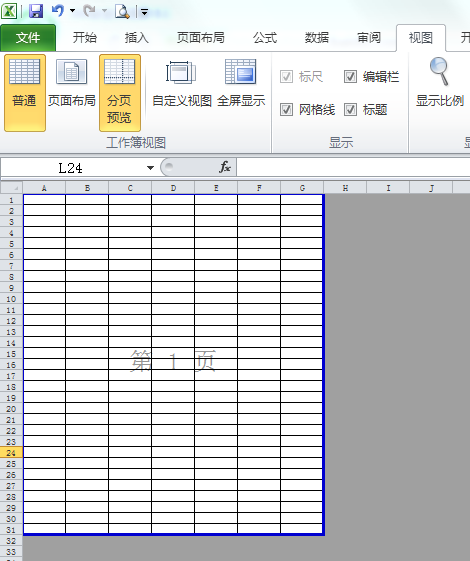Select column D header
Image resolution: width=470 pixels, height=561 pixels.
(x=173, y=188)
